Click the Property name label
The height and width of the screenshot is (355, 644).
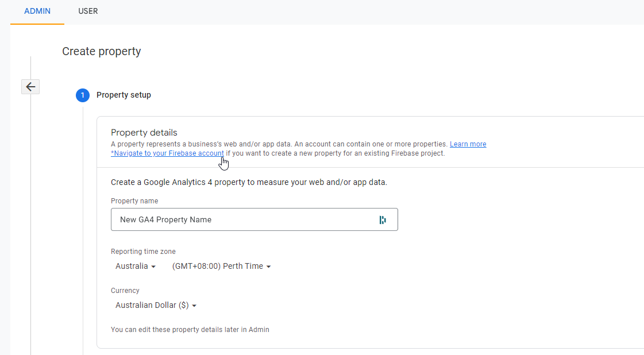coord(134,201)
